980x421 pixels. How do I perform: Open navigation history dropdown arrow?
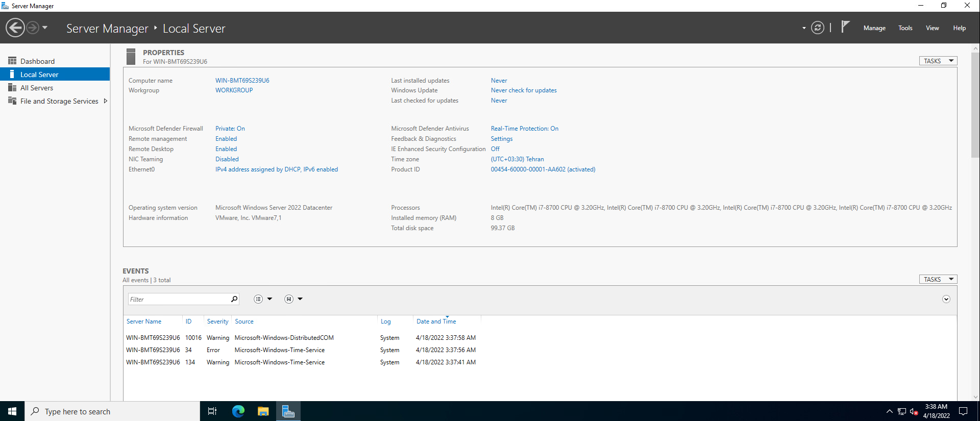[45, 28]
